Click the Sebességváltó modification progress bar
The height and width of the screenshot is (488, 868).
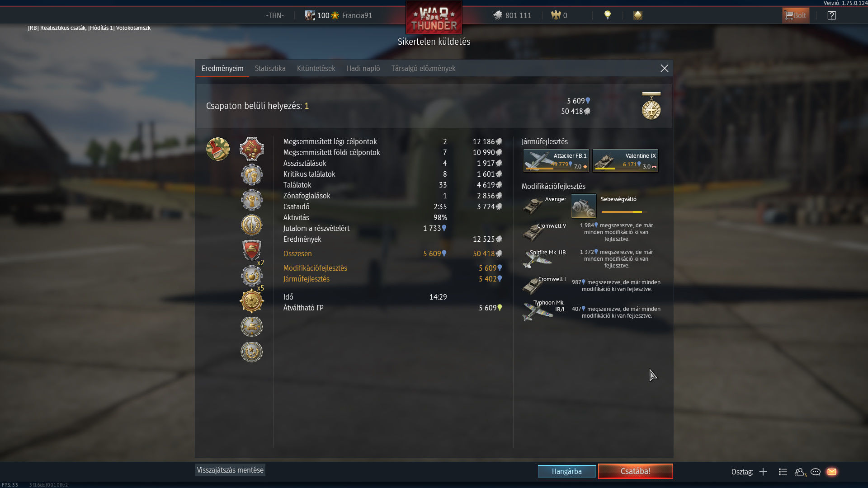tap(624, 212)
